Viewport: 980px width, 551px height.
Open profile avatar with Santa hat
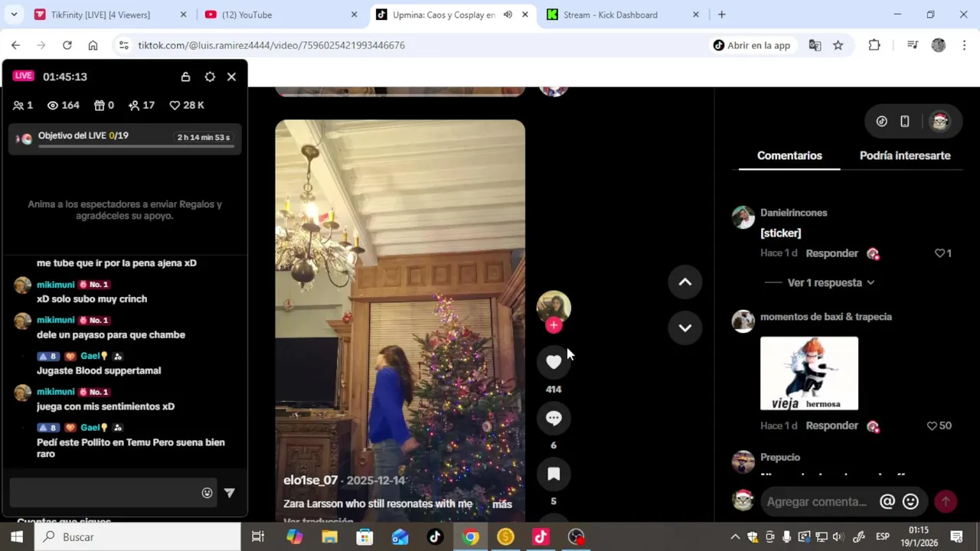pyautogui.click(x=940, y=121)
